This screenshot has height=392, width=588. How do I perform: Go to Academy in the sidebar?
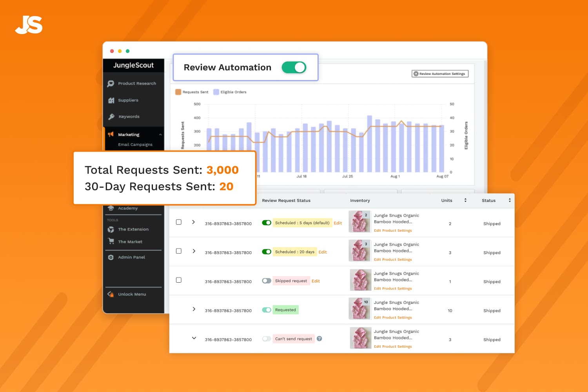[x=128, y=208]
